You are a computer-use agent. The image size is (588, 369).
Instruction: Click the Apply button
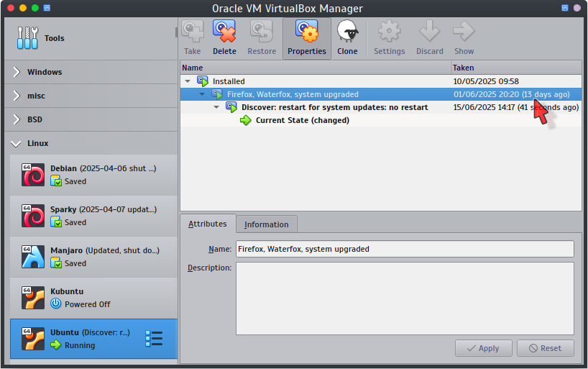click(483, 348)
